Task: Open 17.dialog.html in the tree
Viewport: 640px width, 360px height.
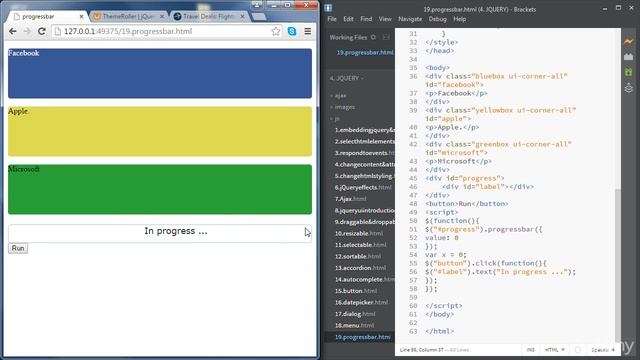Action: click(354, 314)
